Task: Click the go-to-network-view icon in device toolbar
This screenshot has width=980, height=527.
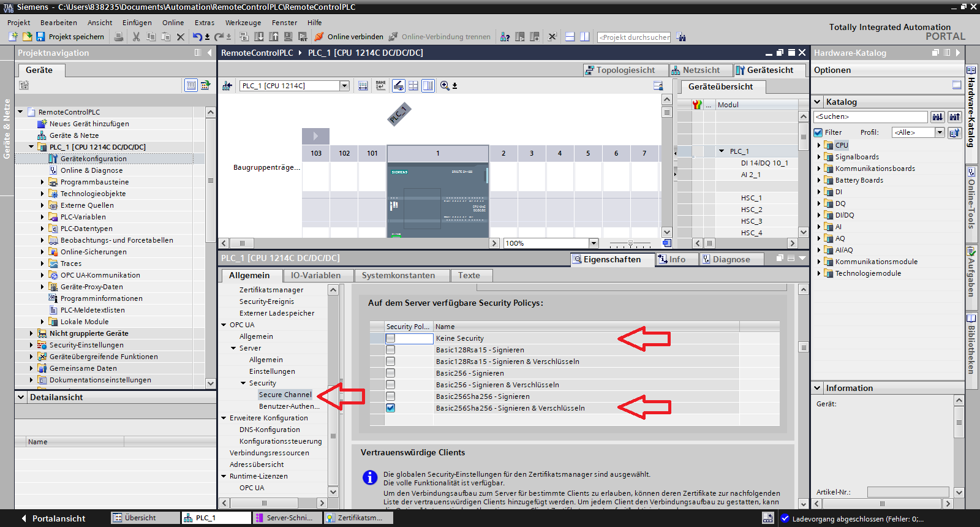Action: pos(227,86)
